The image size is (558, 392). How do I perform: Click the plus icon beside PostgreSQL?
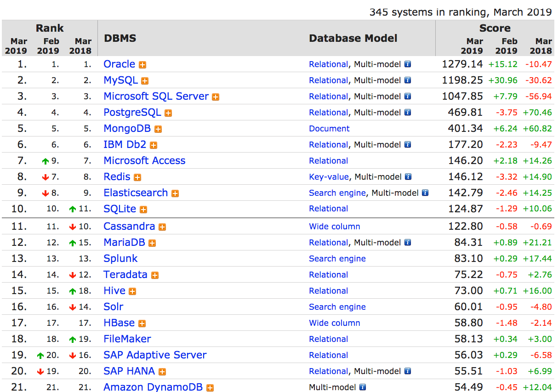tap(168, 114)
